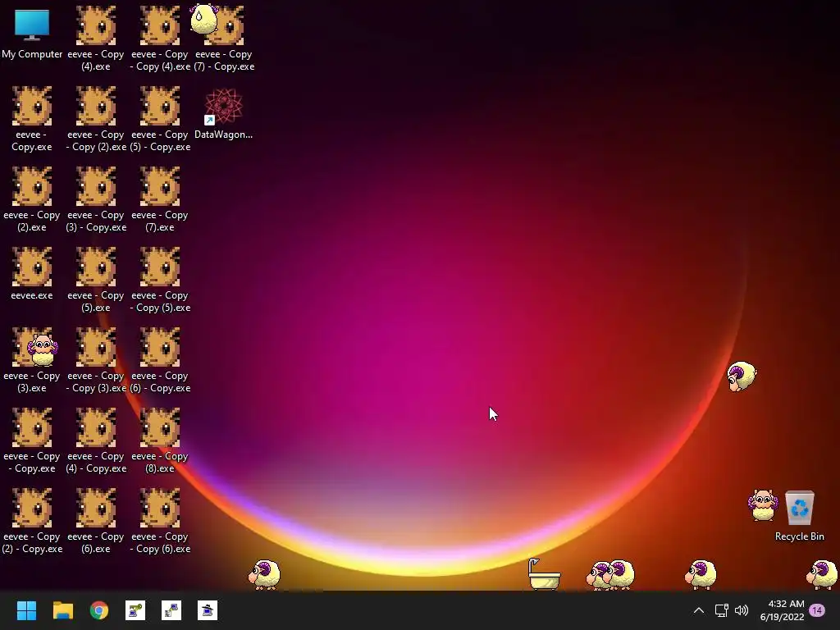This screenshot has height=630, width=840.
Task: Select eevee - Copy (7) - Copy.exe icon
Action: coord(224,39)
